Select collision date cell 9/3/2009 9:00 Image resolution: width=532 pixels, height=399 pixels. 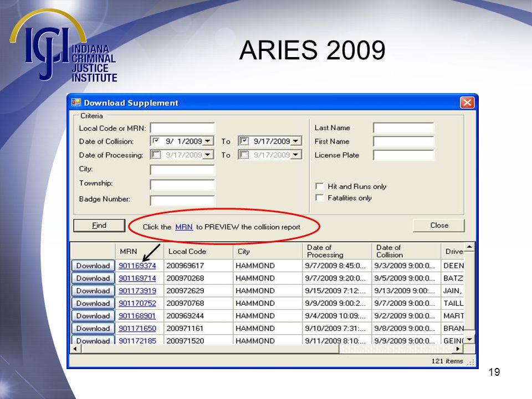pos(406,265)
